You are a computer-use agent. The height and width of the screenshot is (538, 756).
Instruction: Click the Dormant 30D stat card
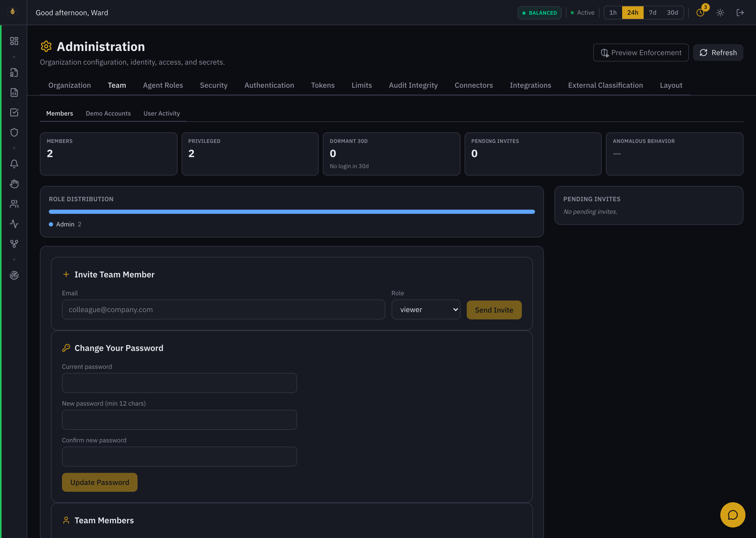click(392, 154)
